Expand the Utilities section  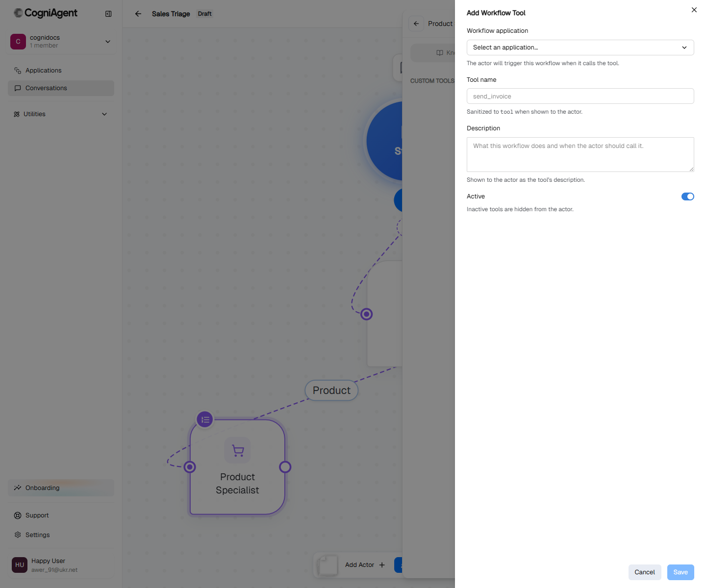[x=61, y=114]
